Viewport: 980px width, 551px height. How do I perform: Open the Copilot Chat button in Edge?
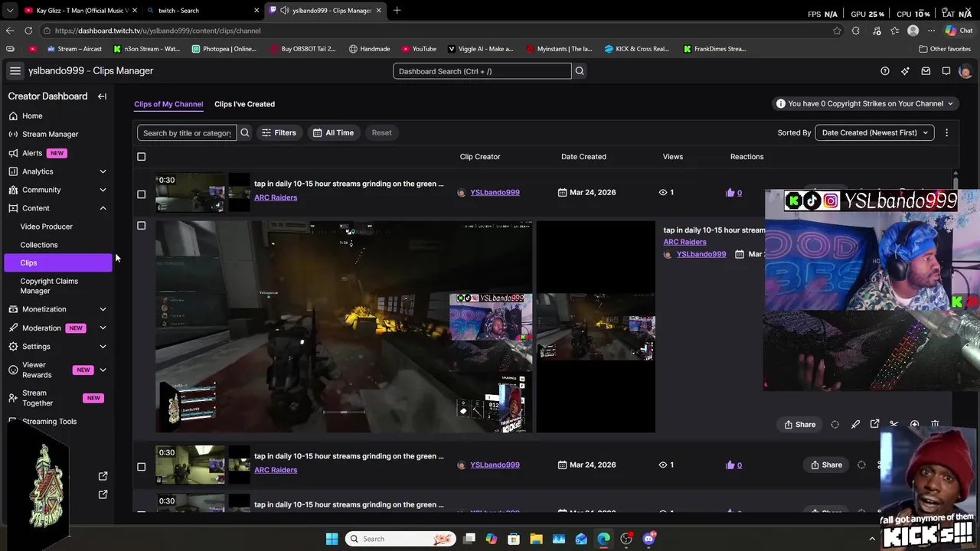(x=958, y=31)
